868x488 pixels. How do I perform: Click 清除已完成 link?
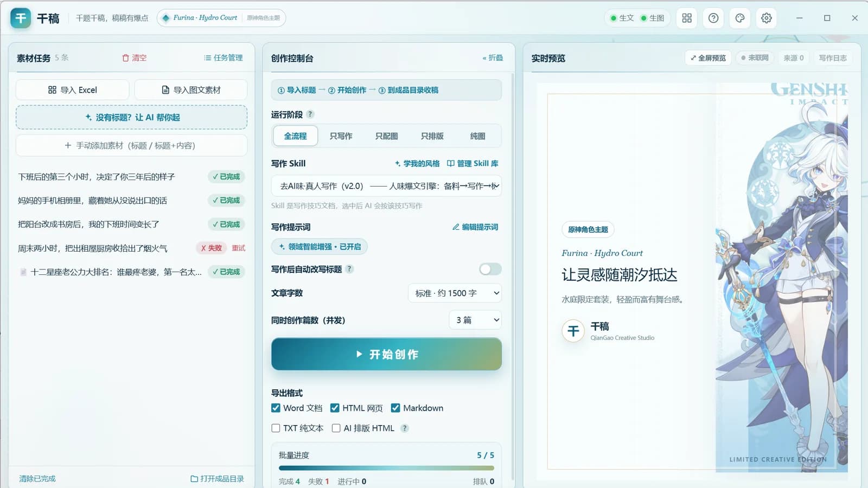coord(37,479)
